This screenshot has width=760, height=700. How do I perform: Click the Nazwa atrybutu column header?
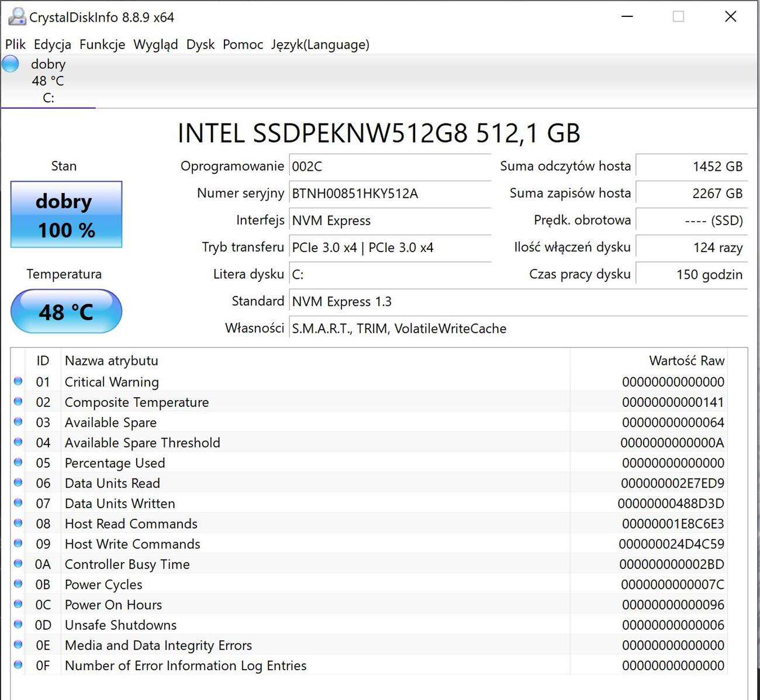(x=111, y=361)
